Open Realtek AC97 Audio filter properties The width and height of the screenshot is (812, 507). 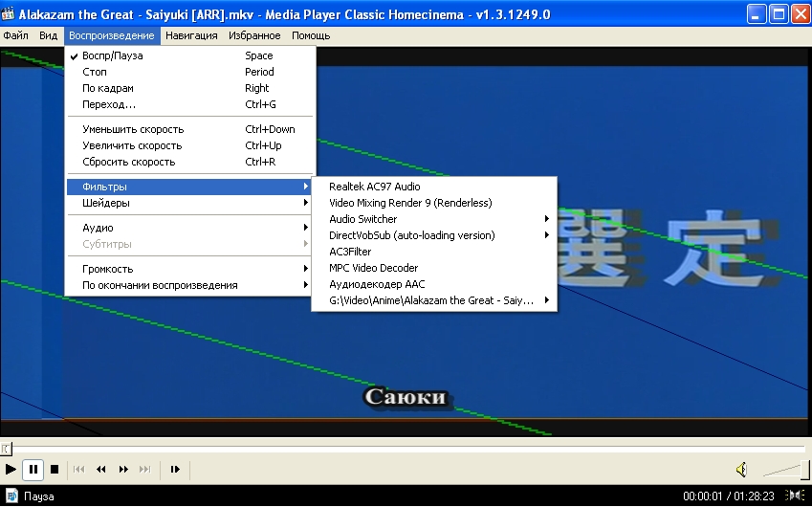click(x=434, y=187)
